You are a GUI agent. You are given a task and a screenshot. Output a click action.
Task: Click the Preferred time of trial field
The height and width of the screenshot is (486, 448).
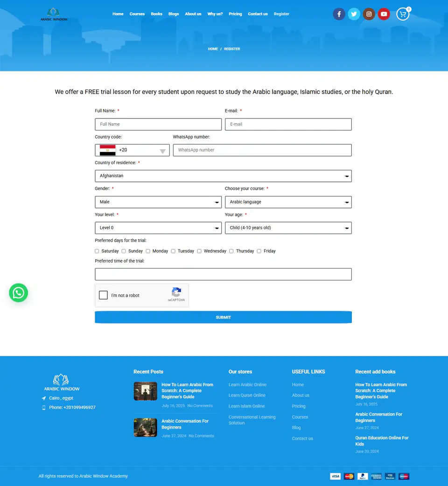click(223, 274)
